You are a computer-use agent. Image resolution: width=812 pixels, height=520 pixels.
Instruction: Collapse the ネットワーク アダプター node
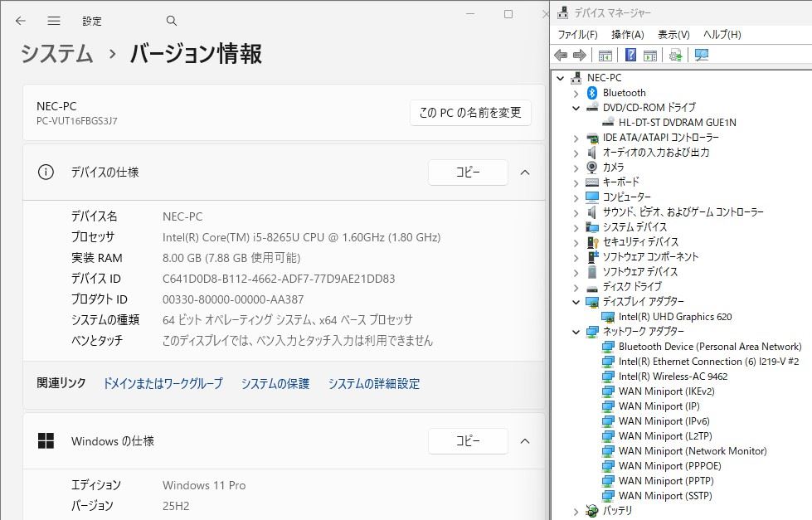pyautogui.click(x=576, y=332)
